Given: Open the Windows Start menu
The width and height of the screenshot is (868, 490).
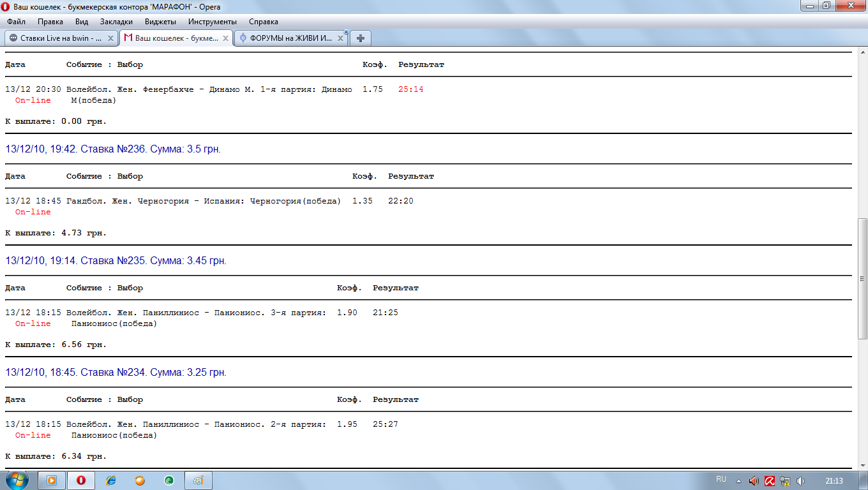Looking at the screenshot, I should tap(17, 480).
